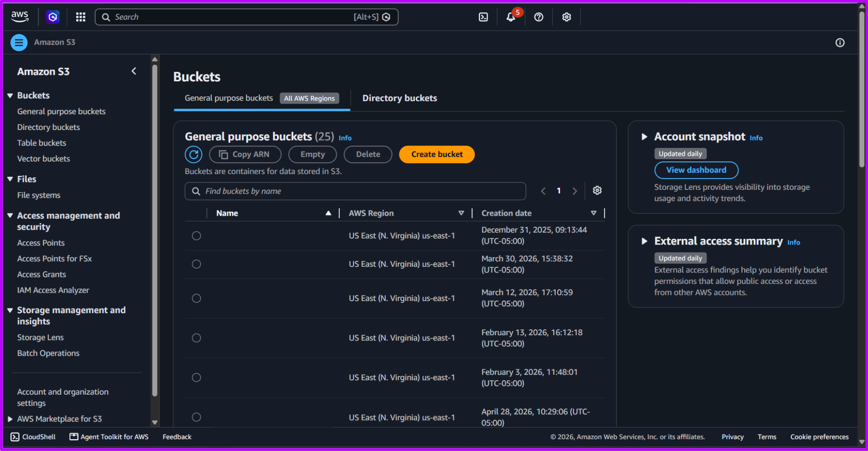Click the Create bucket button
The image size is (868, 451).
pos(437,154)
